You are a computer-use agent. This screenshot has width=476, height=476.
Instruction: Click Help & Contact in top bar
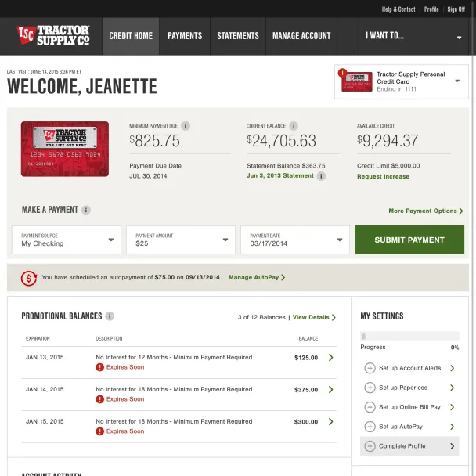[398, 9]
